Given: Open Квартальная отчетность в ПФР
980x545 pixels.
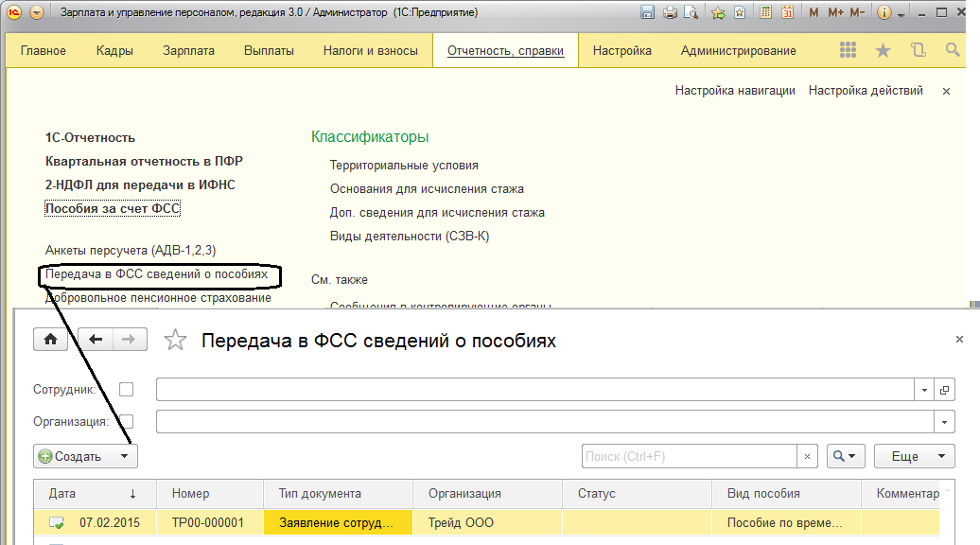Looking at the screenshot, I should [144, 161].
